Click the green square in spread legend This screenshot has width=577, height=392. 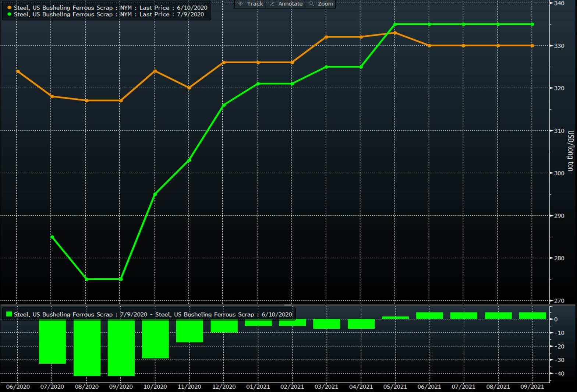click(9, 314)
